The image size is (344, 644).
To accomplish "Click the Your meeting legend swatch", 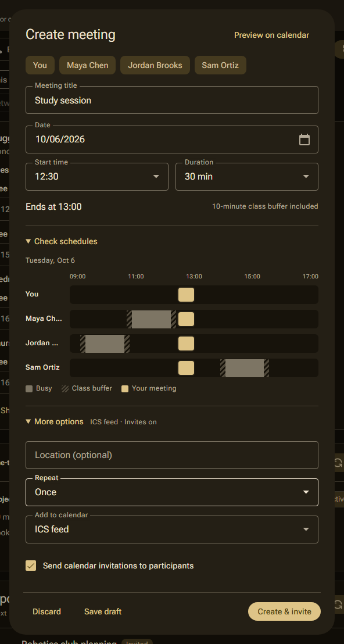I will pyautogui.click(x=125, y=388).
